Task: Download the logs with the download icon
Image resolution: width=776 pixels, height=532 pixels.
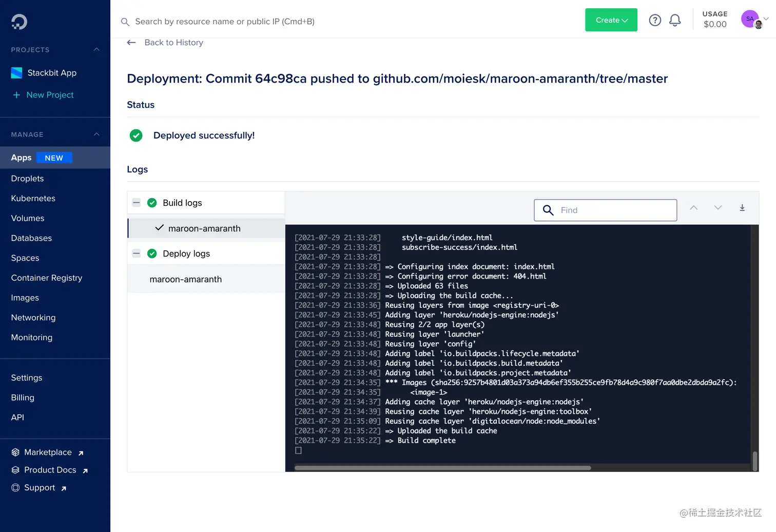Action: tap(742, 208)
